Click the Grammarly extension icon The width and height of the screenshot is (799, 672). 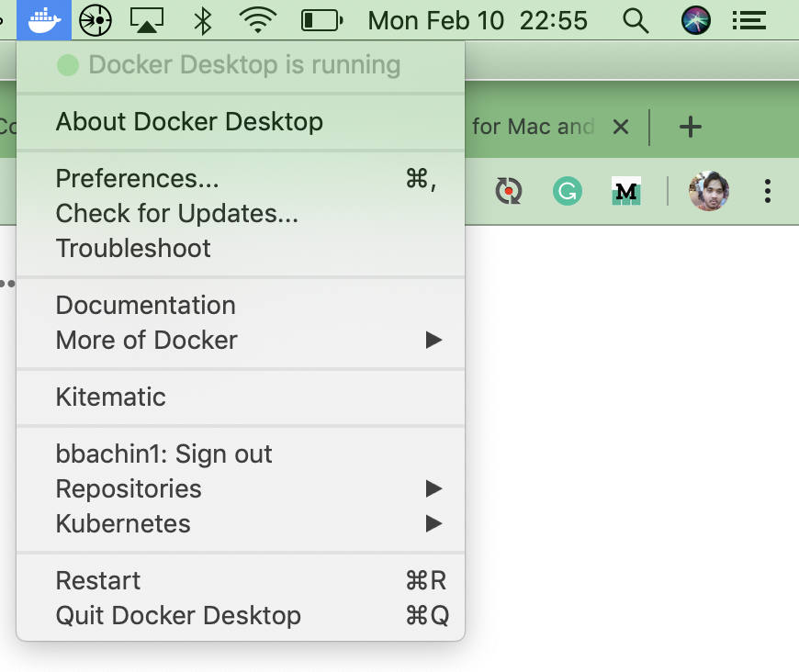pos(568,191)
